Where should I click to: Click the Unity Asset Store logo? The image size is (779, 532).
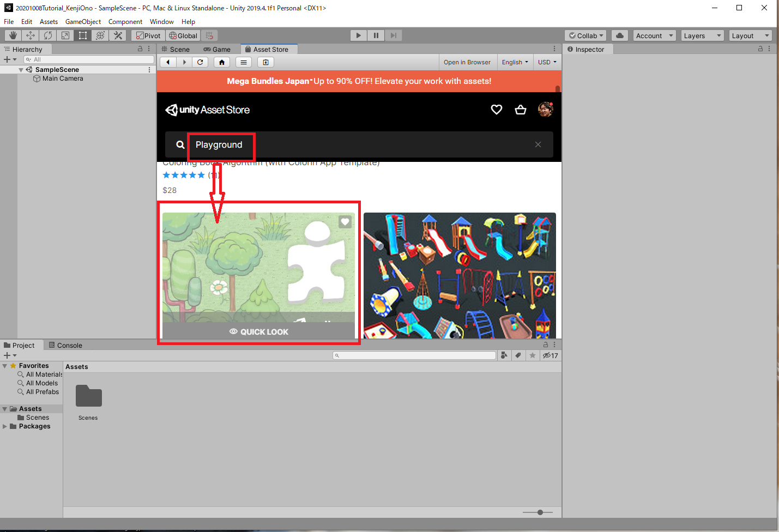point(207,110)
